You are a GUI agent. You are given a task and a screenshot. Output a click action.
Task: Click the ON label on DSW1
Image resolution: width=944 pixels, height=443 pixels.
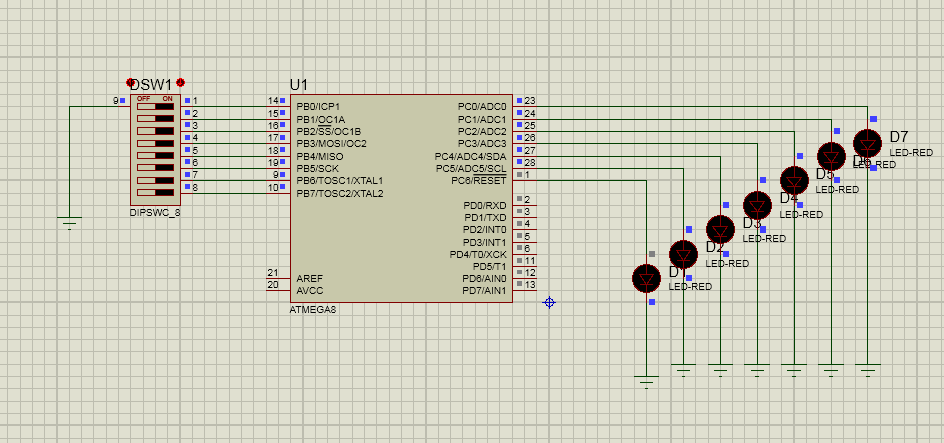coord(167,99)
